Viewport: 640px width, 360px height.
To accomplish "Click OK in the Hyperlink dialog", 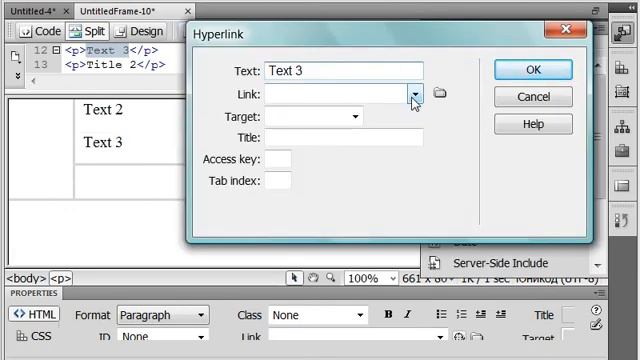I will [533, 70].
